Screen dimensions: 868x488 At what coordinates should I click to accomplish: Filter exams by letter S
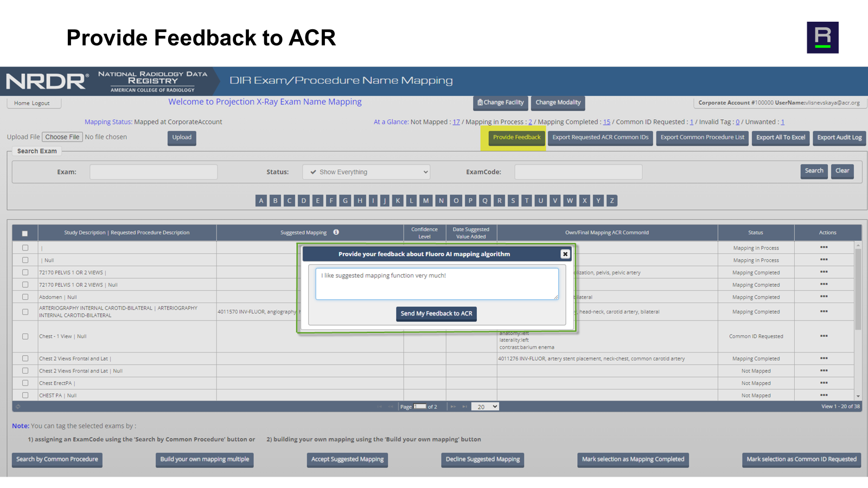point(513,201)
